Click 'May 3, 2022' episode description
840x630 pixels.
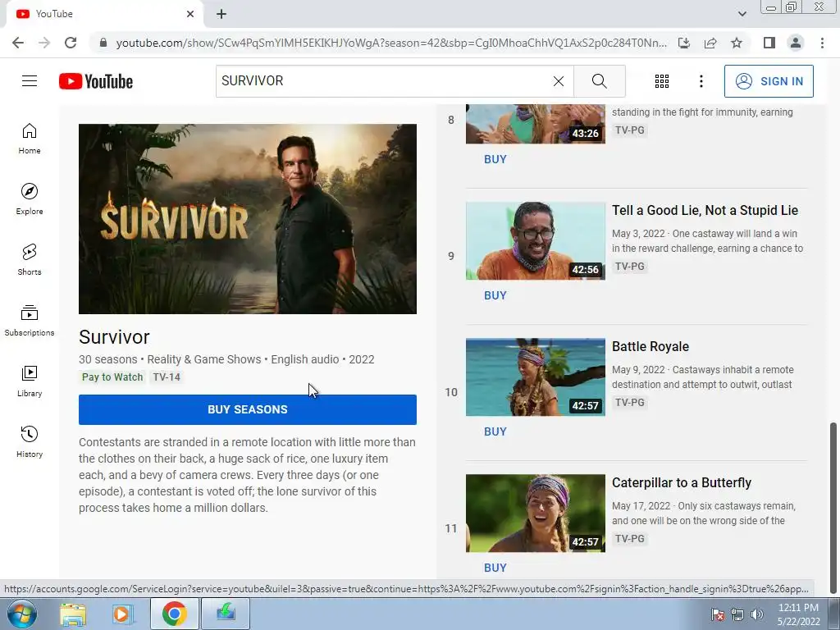pyautogui.click(x=708, y=241)
